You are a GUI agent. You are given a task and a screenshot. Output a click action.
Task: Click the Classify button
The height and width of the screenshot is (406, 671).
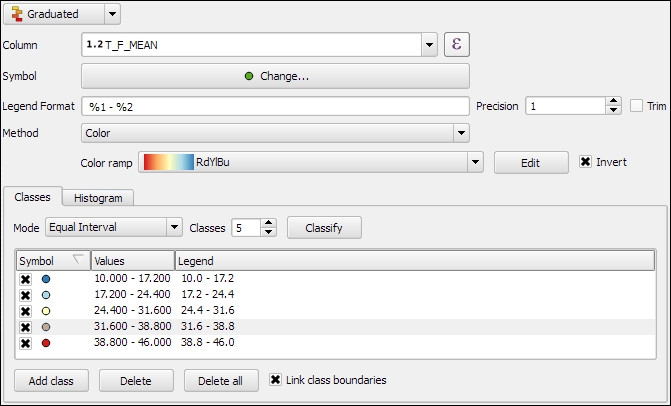click(324, 228)
